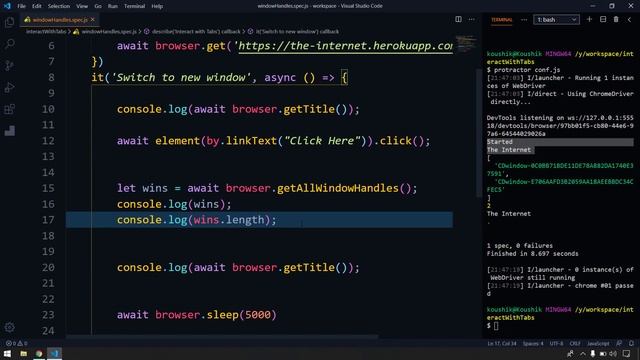640x360 pixels.
Task: Open the Windows Action Center icon
Action: tap(627, 353)
